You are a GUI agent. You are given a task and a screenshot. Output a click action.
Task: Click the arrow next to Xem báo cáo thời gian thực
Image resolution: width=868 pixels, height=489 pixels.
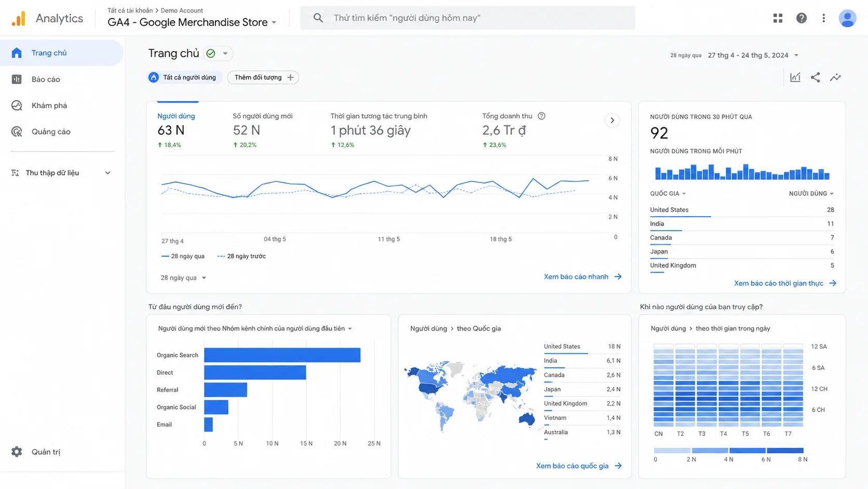click(x=833, y=283)
